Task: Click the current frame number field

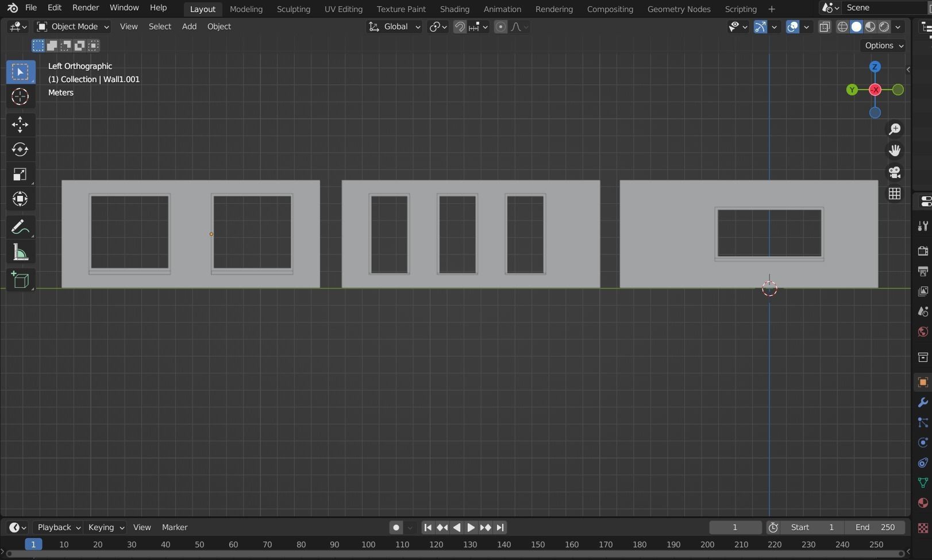Action: [x=735, y=527]
